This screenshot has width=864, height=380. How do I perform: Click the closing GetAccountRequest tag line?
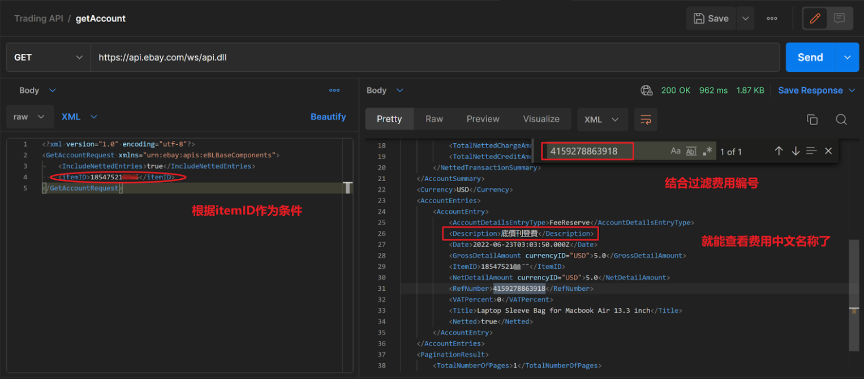point(82,188)
